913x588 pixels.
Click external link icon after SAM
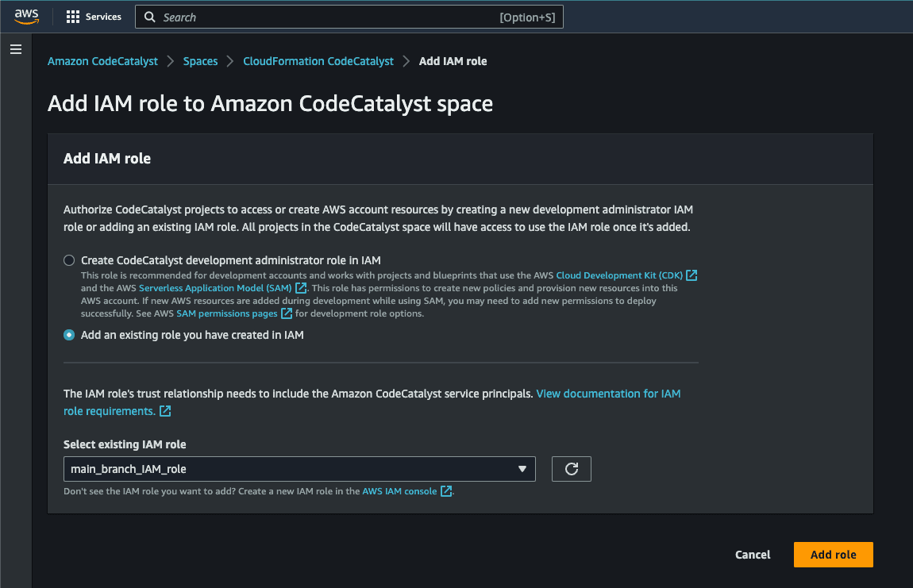coord(300,287)
